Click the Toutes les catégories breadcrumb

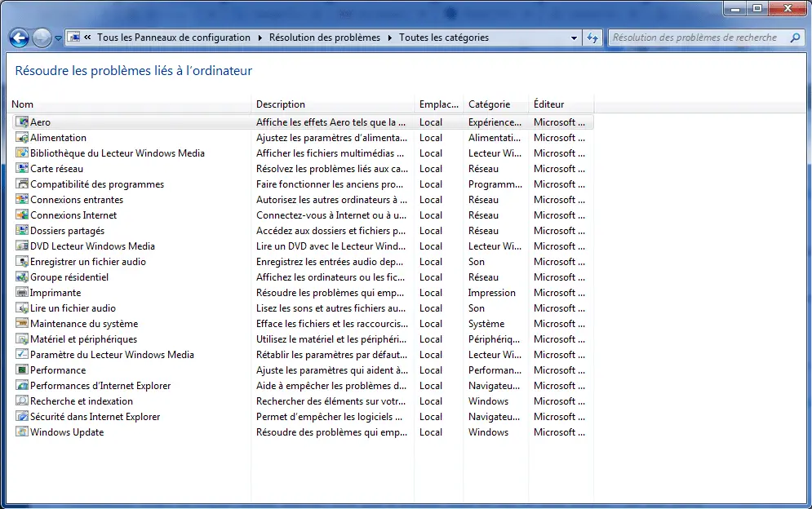click(x=444, y=38)
